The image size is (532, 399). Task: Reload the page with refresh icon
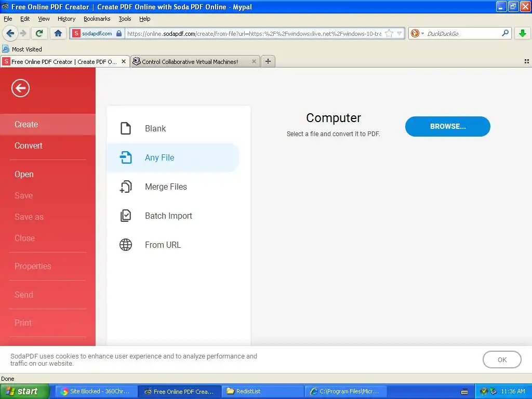[39, 33]
